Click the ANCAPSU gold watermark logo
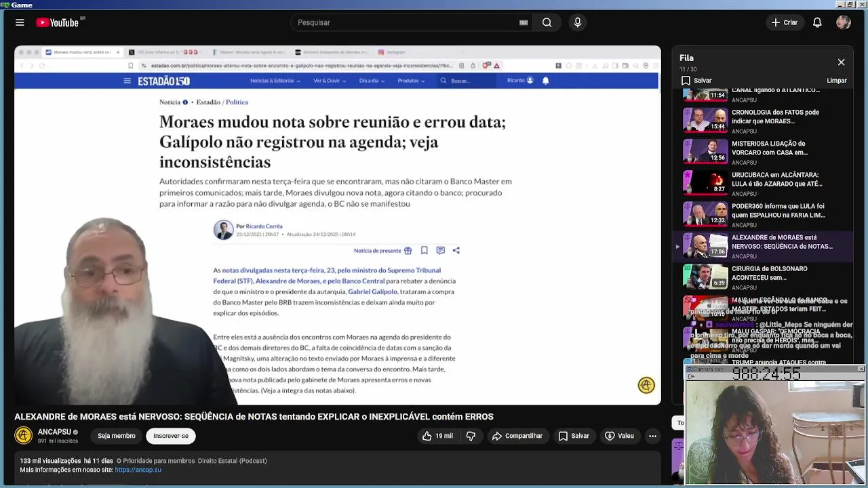 tap(646, 386)
